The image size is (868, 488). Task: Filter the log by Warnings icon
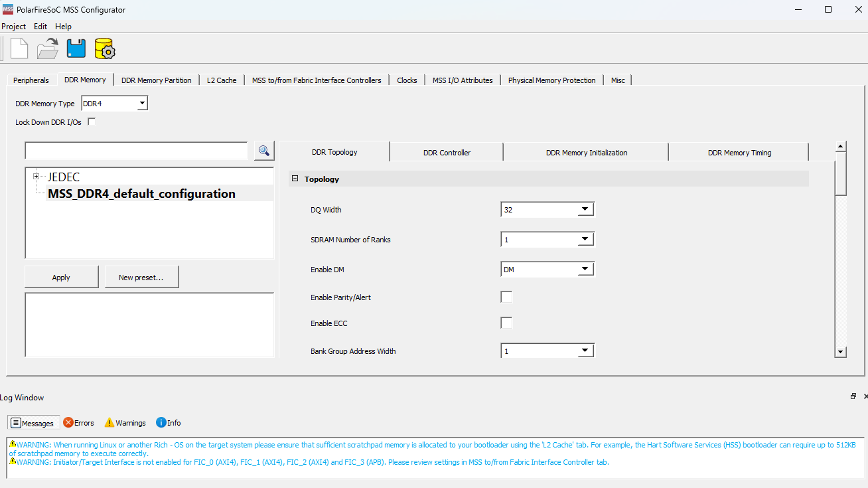click(109, 422)
